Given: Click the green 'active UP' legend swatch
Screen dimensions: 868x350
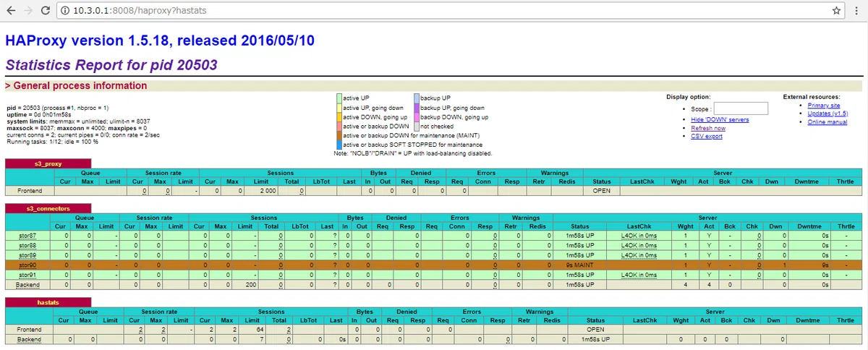Looking at the screenshot, I should pyautogui.click(x=339, y=98).
